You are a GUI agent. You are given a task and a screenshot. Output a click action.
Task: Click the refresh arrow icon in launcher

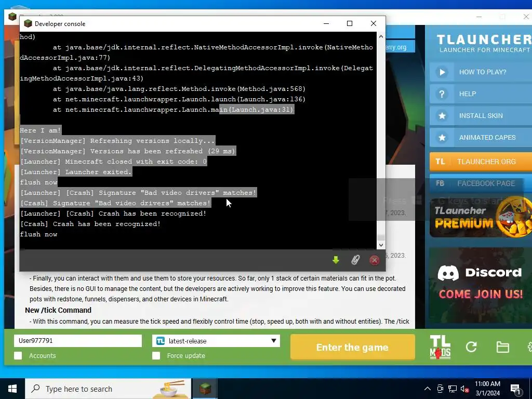(471, 347)
